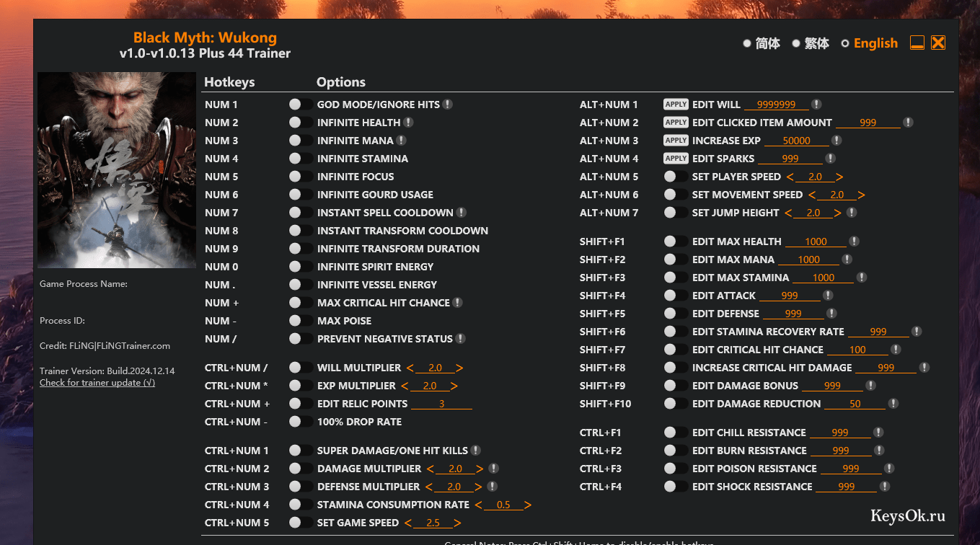
Task: Click info icon beside Super Damage/One Hit Kills
Action: (476, 451)
